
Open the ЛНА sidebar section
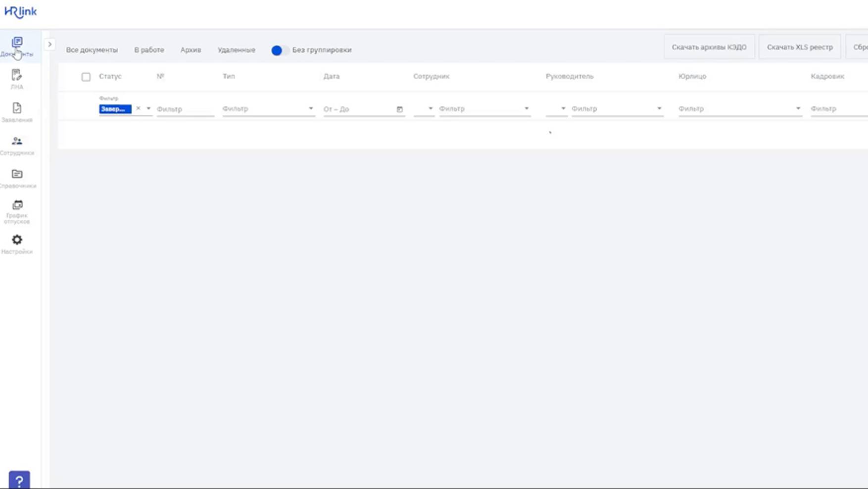pos(17,76)
